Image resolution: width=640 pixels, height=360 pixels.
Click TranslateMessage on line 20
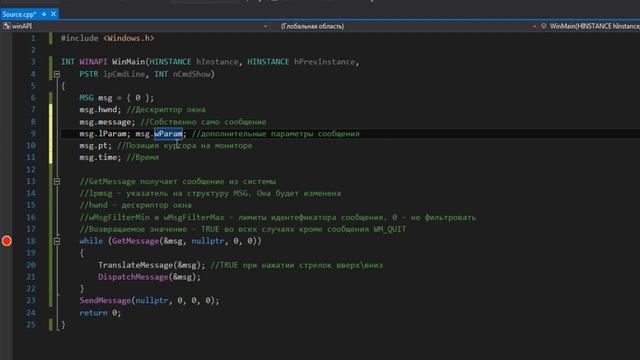[136, 265]
